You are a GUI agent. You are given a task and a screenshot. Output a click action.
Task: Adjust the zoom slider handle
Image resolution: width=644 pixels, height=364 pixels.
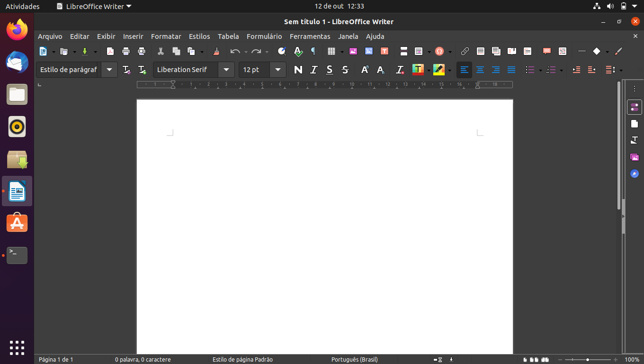coord(588,360)
